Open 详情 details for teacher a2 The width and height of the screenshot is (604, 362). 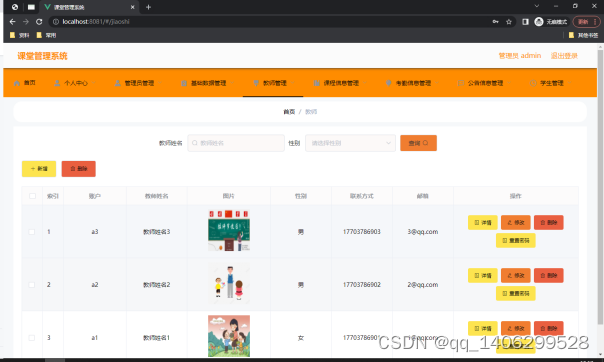point(483,275)
